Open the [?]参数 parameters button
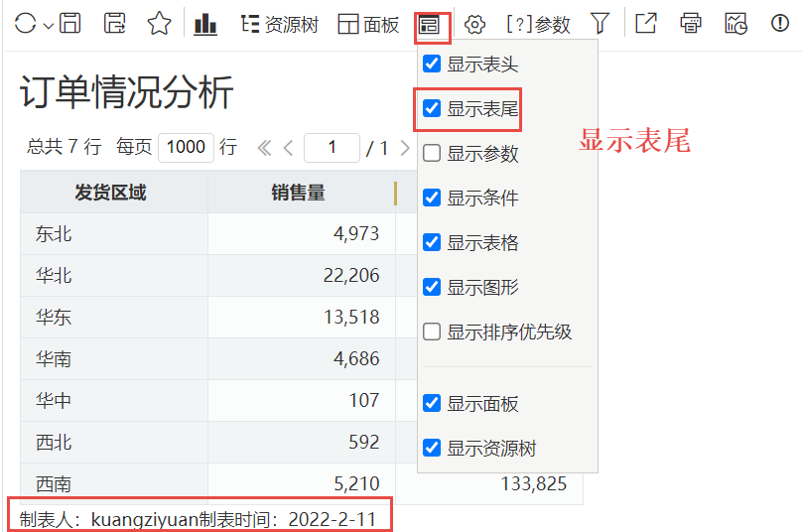The width and height of the screenshot is (802, 532). 538,24
